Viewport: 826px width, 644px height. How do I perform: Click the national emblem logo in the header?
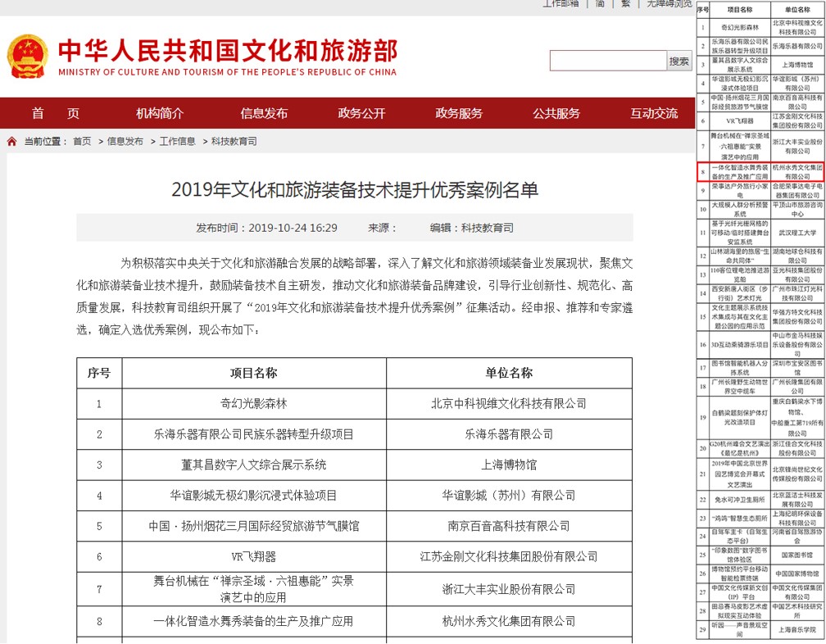pyautogui.click(x=28, y=57)
